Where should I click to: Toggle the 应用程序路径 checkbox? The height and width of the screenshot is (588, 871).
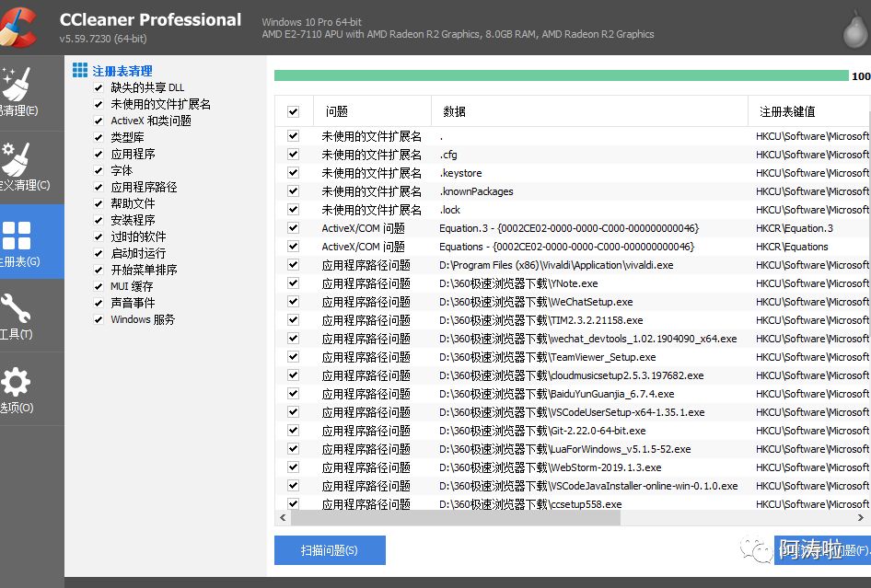coord(99,187)
